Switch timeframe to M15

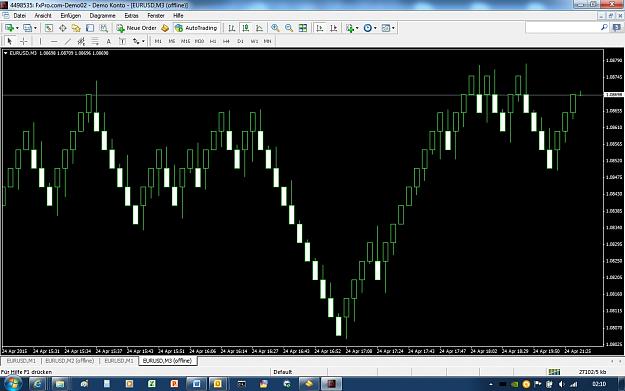185,41
